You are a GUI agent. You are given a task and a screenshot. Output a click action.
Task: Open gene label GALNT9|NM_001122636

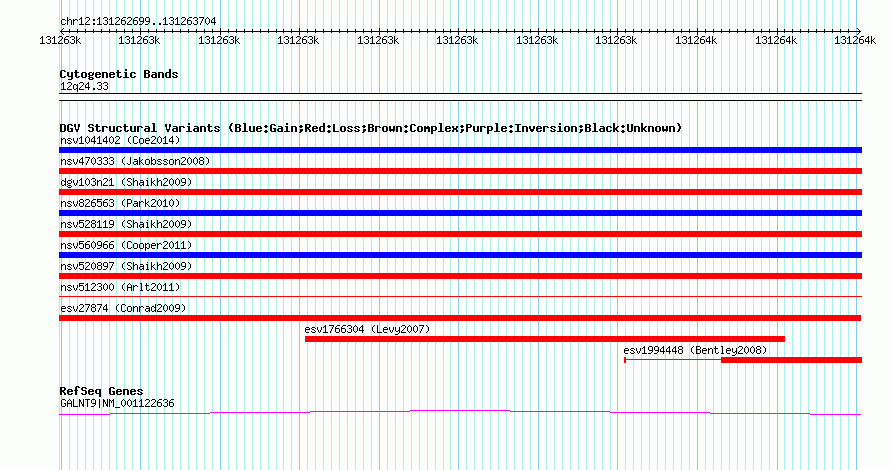pos(117,403)
